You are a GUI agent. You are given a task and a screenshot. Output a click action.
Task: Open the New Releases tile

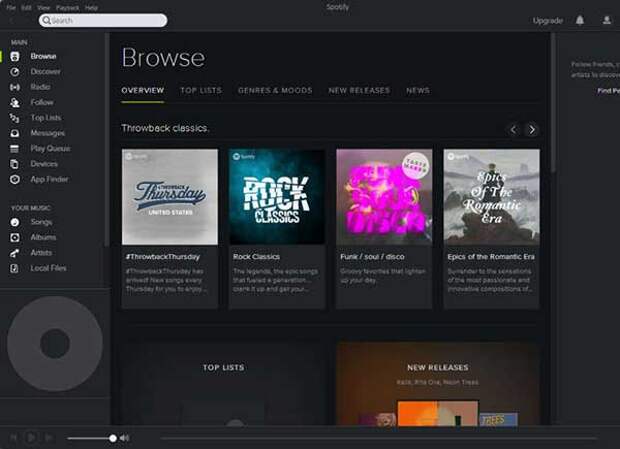point(438,384)
